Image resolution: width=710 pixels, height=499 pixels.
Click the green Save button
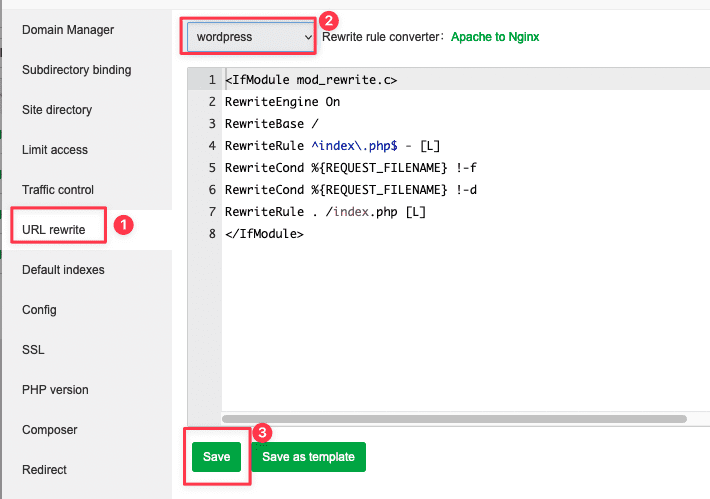pyautogui.click(x=216, y=456)
